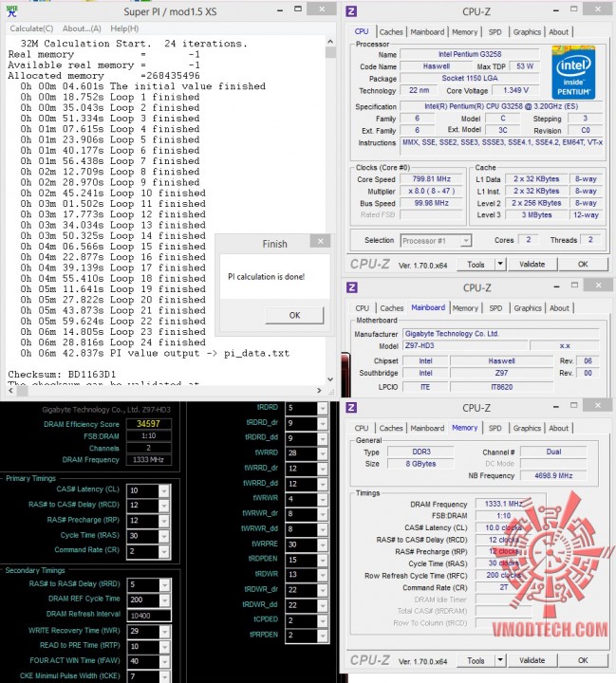
Task: Click the DRAM Efficiency Score value 34597
Action: point(148,424)
